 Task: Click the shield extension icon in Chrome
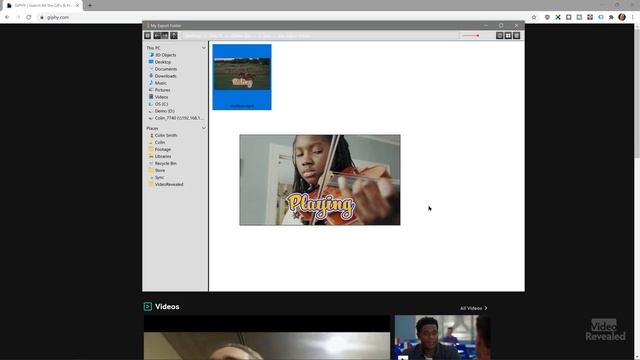tap(547, 17)
